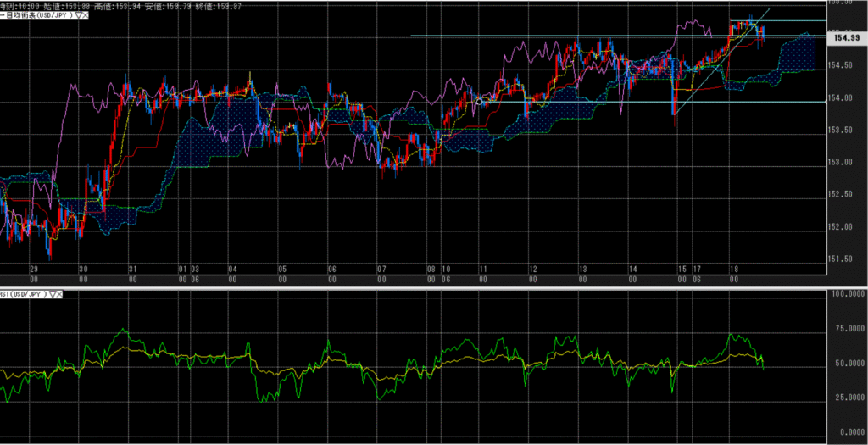Select the long horizontal line beside 154.99

[x=509, y=36]
